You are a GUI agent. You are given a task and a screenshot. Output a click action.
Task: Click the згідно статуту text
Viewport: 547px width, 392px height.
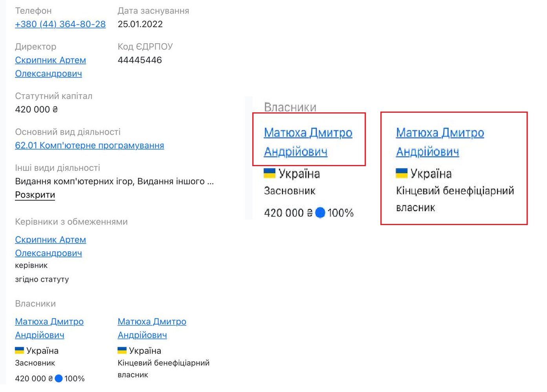(x=42, y=279)
